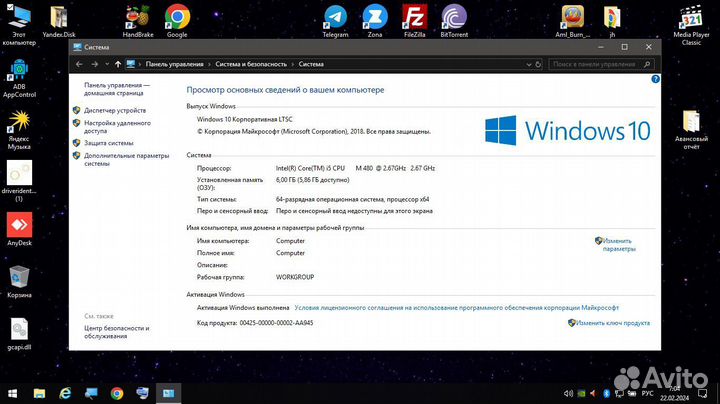Viewport: 720px width, 404px height.
Task: Launch Internet Explorer from the taskbar
Action: click(x=65, y=393)
